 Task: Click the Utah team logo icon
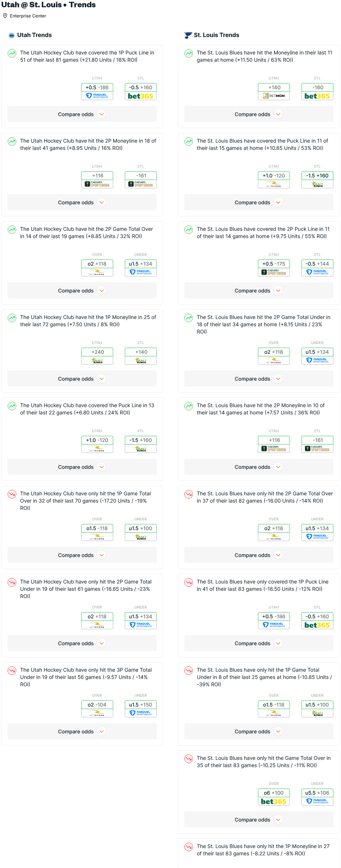(12, 35)
